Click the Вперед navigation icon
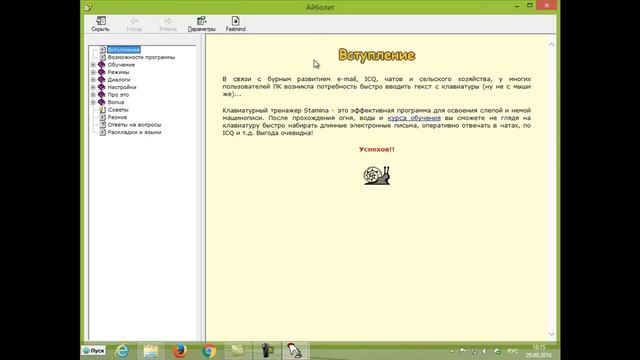The image size is (640, 360). pyautogui.click(x=168, y=24)
